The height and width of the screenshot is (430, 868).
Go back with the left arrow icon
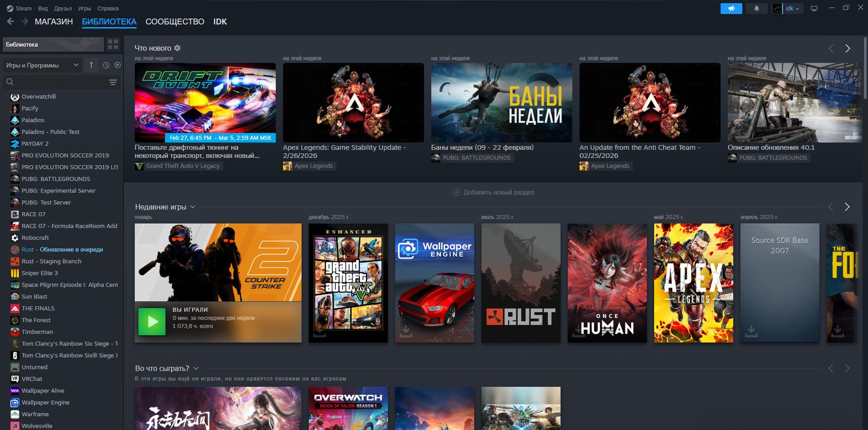coord(11,21)
